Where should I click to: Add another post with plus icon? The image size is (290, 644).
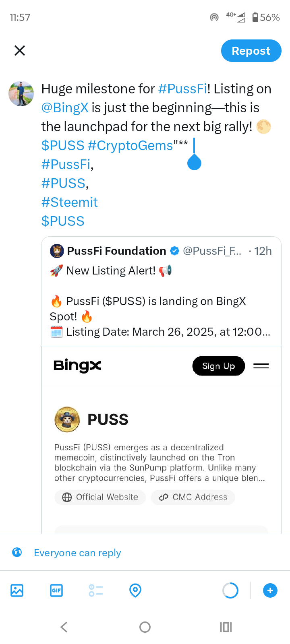pyautogui.click(x=270, y=590)
